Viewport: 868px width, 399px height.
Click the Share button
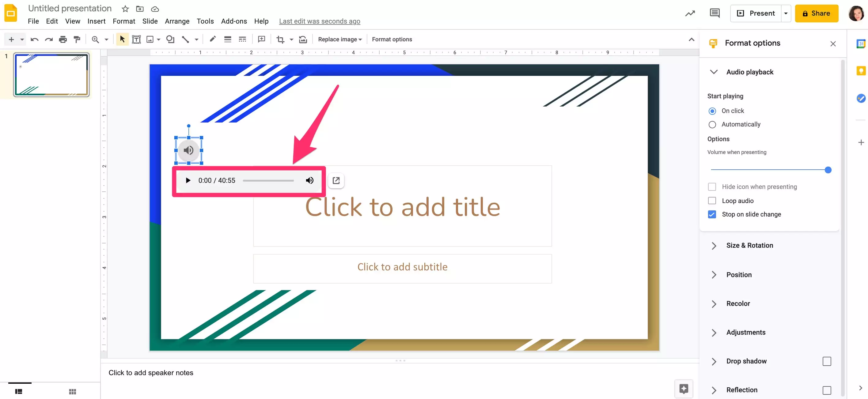(x=816, y=13)
